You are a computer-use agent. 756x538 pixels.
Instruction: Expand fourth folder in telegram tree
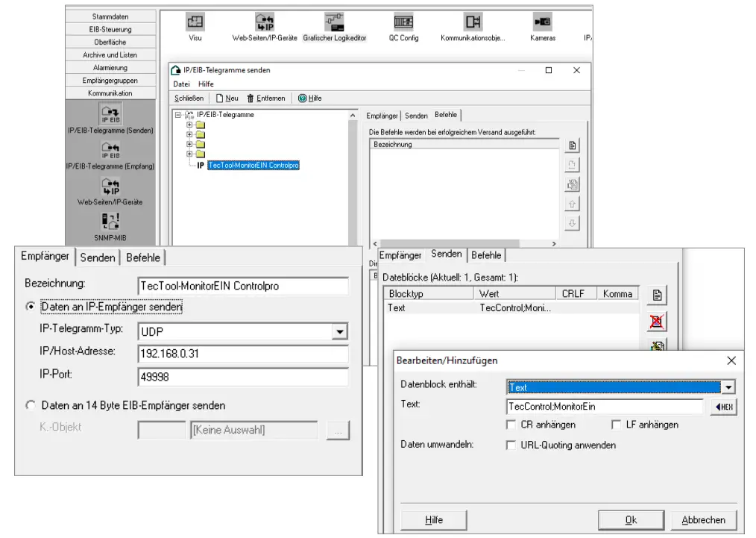(189, 154)
